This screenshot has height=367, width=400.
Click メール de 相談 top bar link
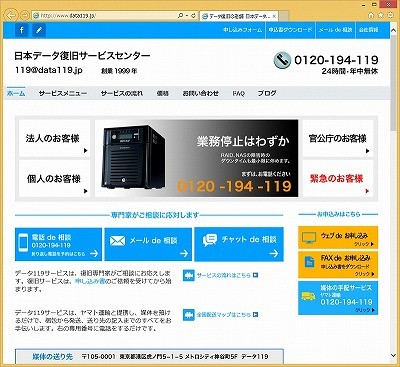tap(335, 30)
